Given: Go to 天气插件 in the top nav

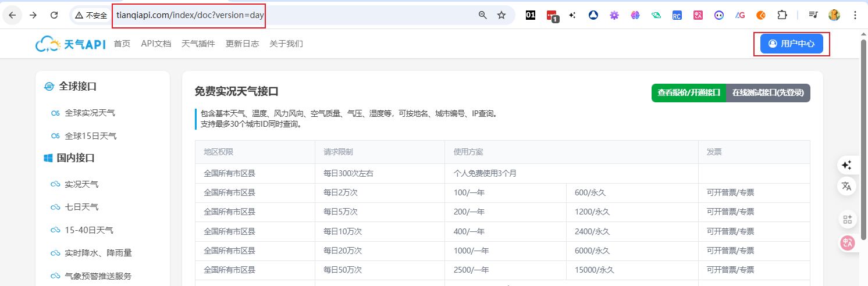Looking at the screenshot, I should pyautogui.click(x=198, y=44).
